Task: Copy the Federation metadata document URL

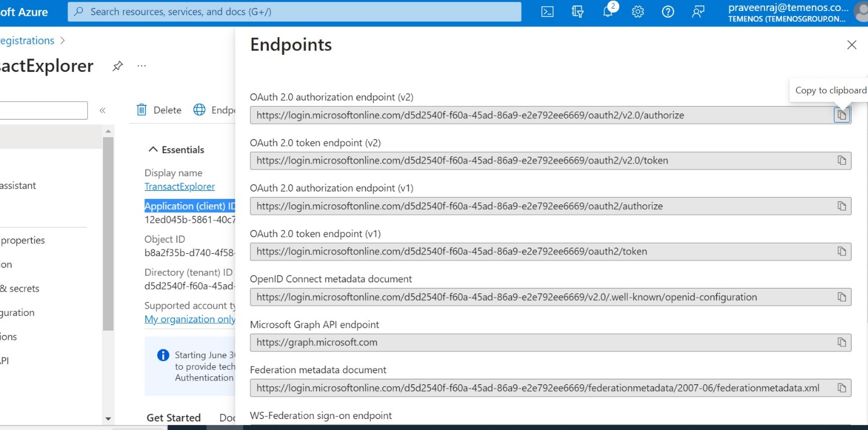Action: [841, 388]
